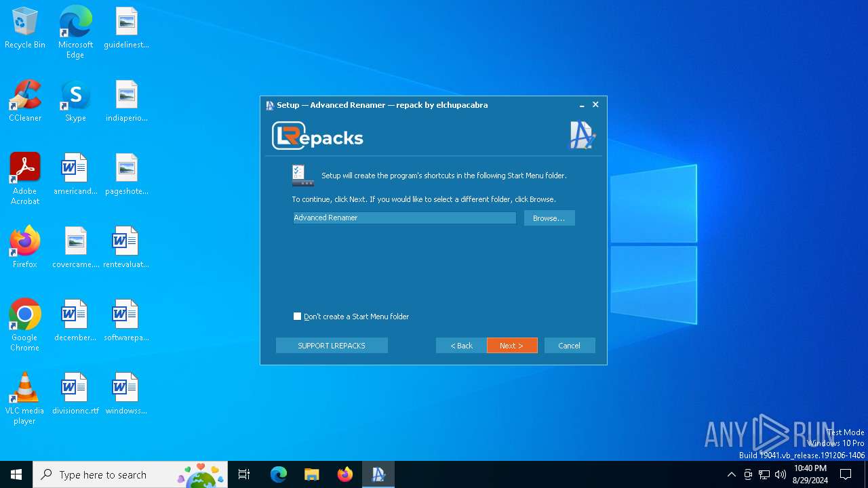Viewport: 868px width, 488px height.
Task: Select the Google Chrome desktop shortcut
Action: 25,325
